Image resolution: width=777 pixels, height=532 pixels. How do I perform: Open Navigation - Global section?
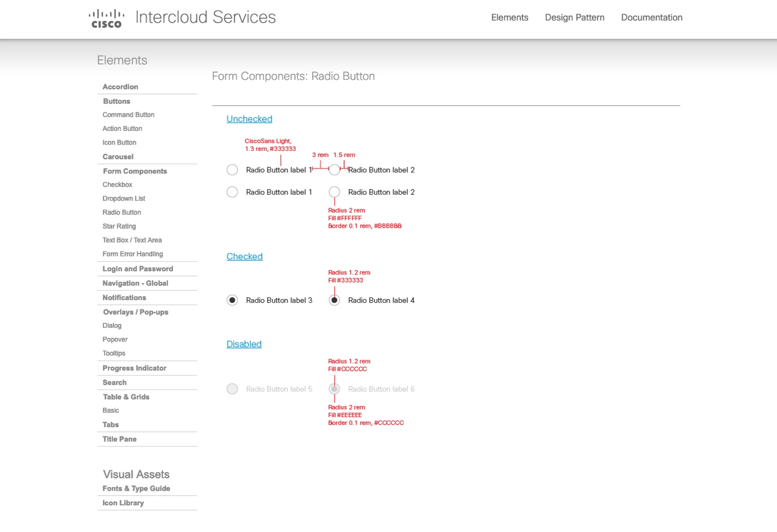pyautogui.click(x=135, y=283)
